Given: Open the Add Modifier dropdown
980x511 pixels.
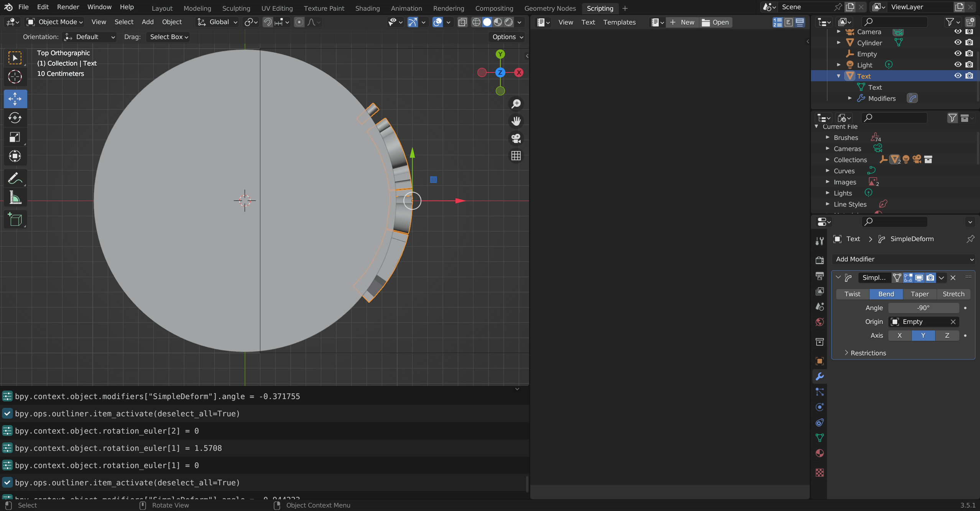Looking at the screenshot, I should (903, 259).
